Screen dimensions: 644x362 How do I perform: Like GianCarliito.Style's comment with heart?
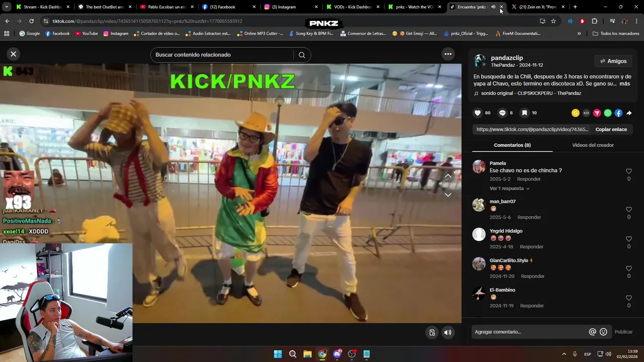(629, 268)
